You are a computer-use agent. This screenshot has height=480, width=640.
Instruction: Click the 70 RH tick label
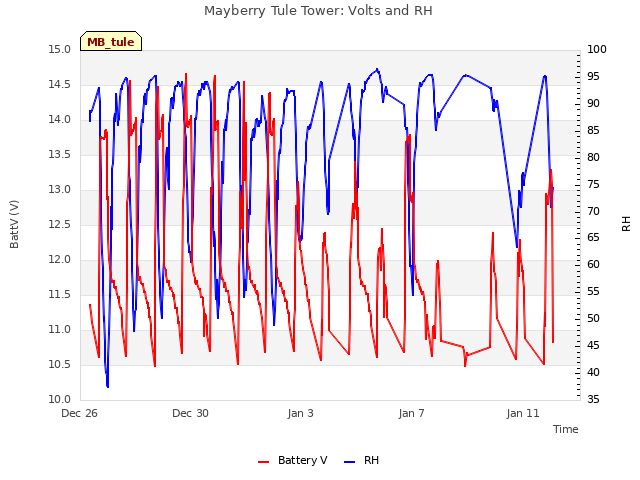593,211
